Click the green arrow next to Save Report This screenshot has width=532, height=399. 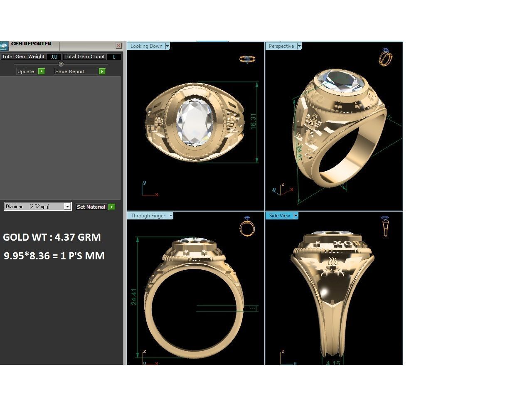102,71
